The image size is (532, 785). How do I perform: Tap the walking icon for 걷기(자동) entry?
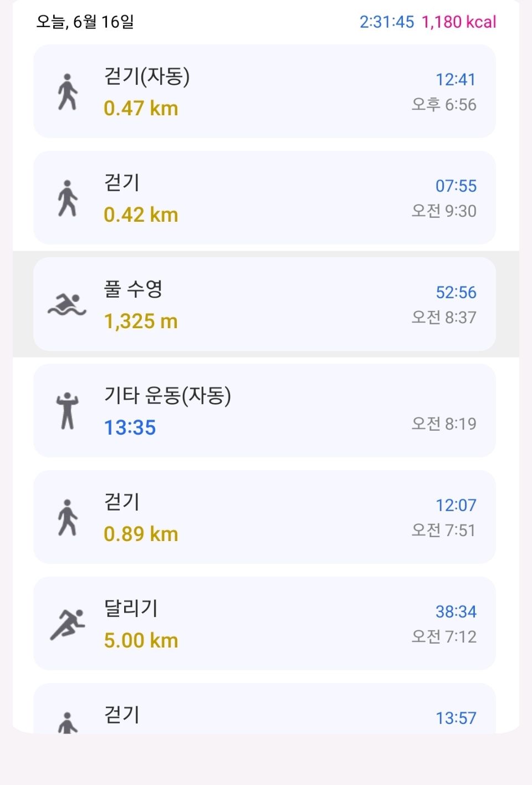tap(68, 91)
